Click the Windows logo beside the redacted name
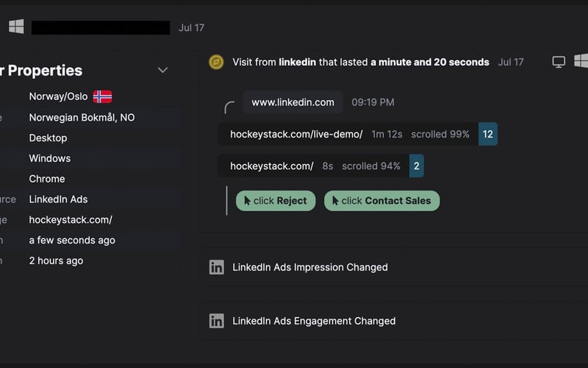Viewport: 588px width, 368px height. 16,26
